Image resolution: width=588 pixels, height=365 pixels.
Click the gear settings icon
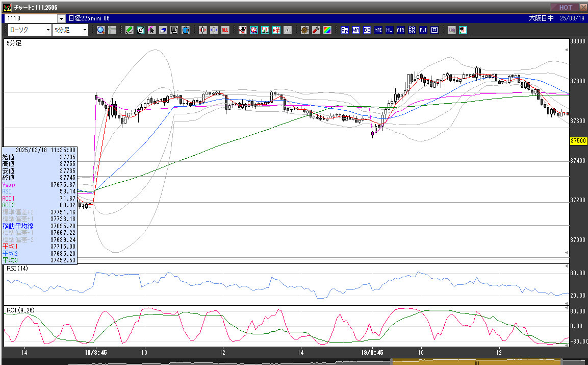tap(304, 30)
